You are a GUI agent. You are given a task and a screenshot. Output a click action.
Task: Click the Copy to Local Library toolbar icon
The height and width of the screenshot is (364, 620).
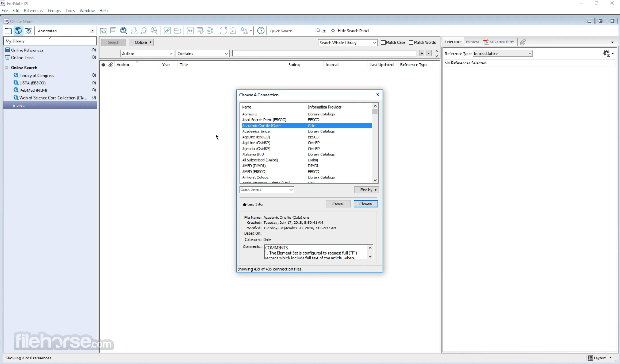point(104,31)
